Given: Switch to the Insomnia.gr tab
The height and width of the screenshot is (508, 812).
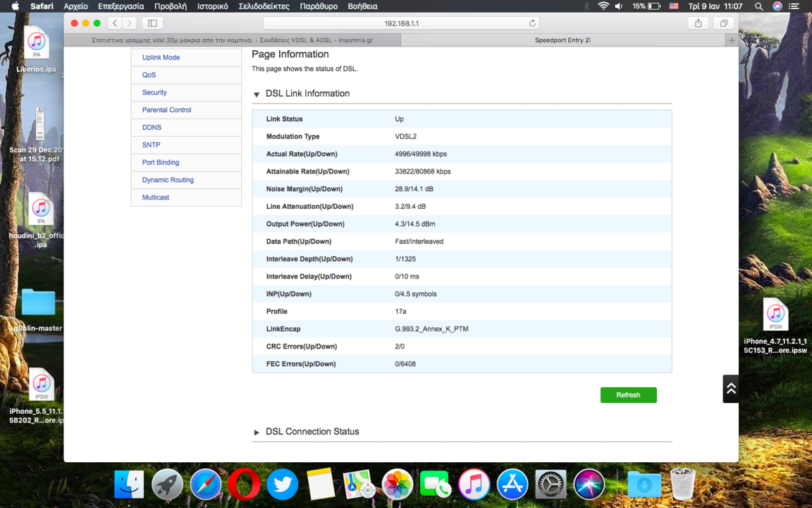Looking at the screenshot, I should tap(232, 40).
